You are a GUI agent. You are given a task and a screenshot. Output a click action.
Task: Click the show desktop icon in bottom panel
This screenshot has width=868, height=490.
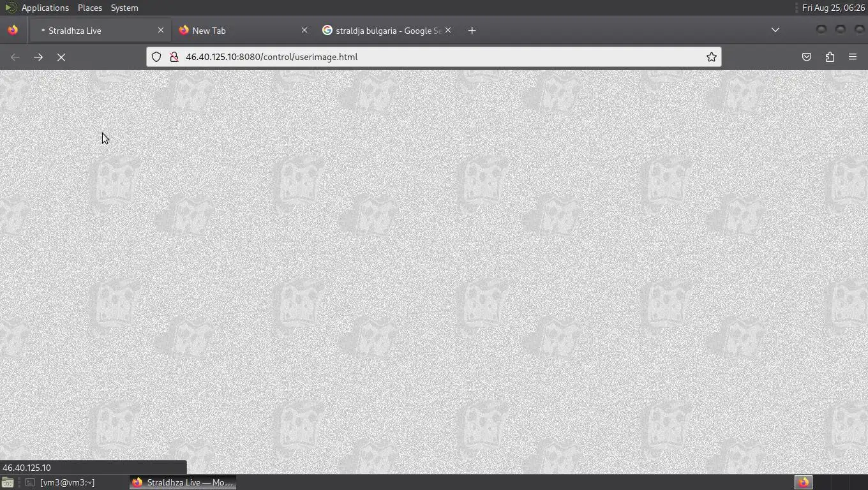[8, 482]
